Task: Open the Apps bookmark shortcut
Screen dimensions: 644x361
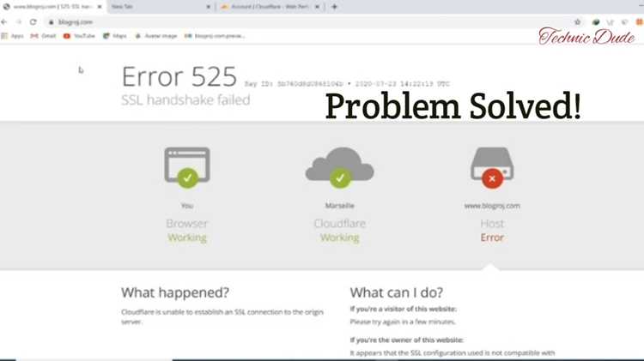Action: click(x=12, y=36)
